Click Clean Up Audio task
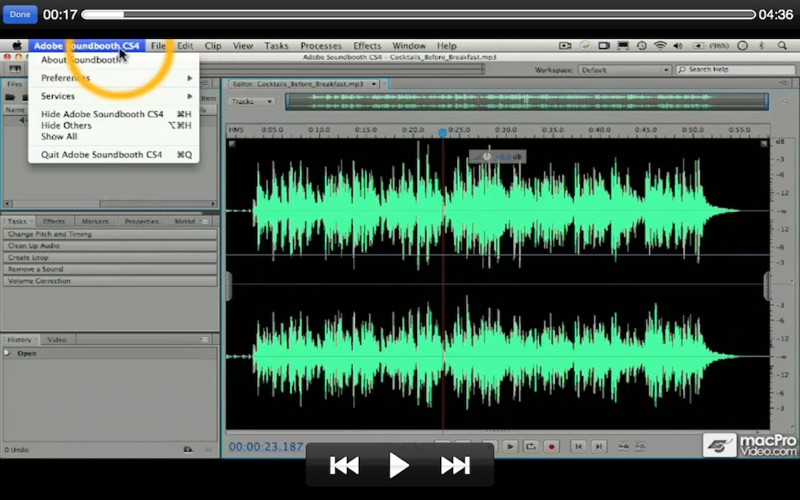The width and height of the screenshot is (800, 500). click(110, 246)
